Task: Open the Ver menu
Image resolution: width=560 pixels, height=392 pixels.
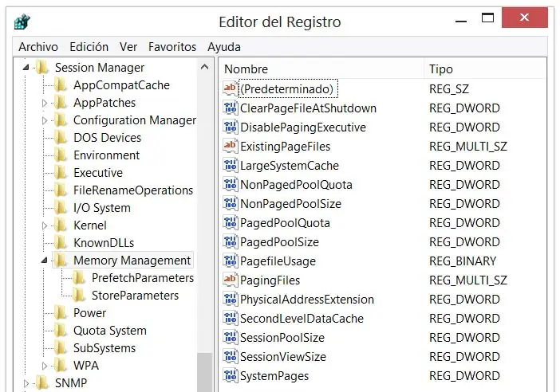Action: pos(128,47)
